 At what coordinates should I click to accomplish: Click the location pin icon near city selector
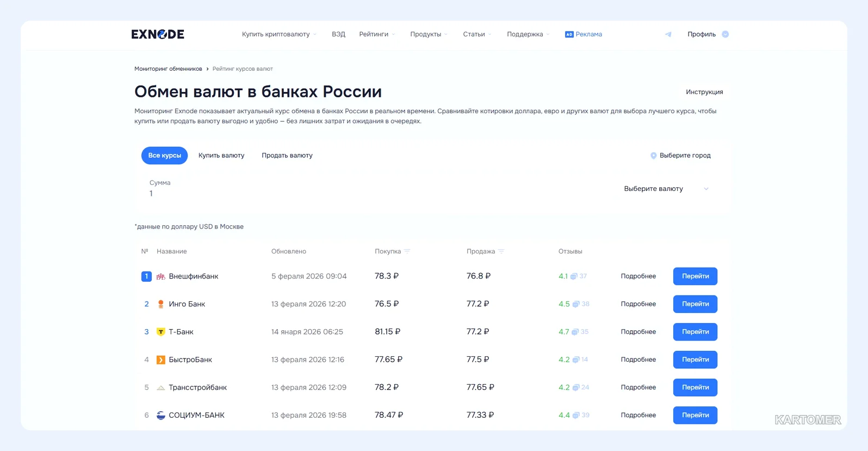tap(653, 156)
